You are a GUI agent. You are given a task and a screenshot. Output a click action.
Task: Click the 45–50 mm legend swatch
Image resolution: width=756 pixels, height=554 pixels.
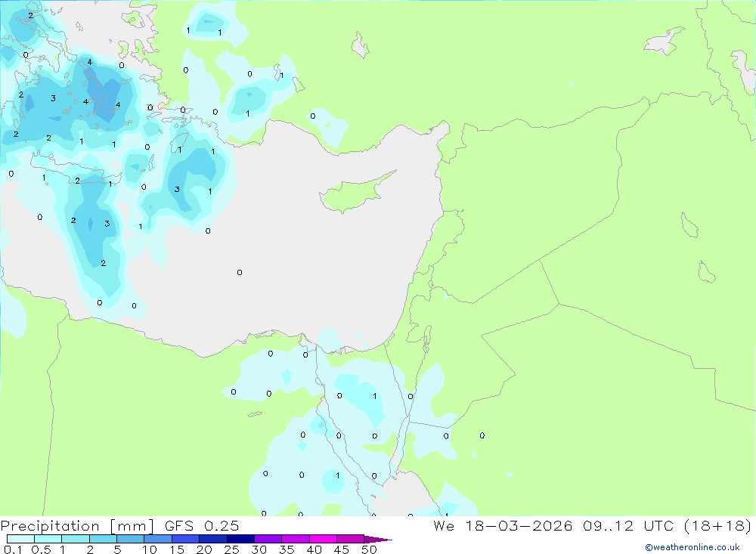click(351, 539)
